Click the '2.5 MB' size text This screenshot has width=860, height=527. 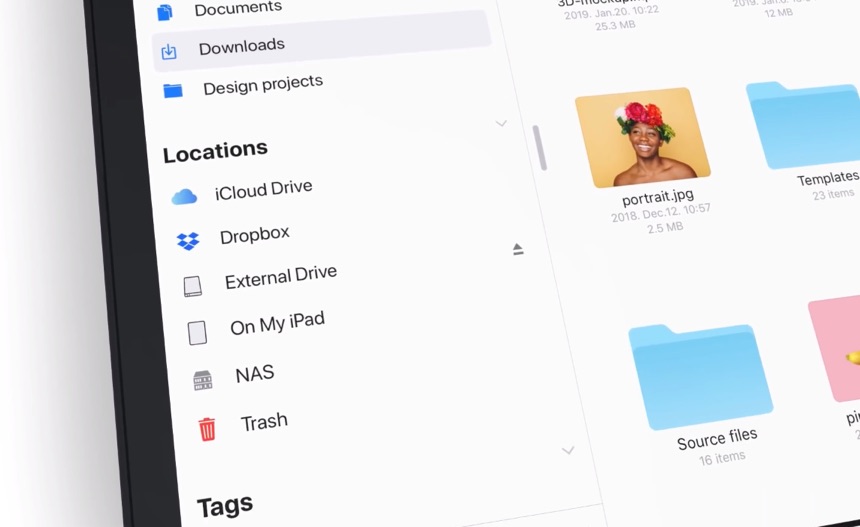[x=665, y=228]
